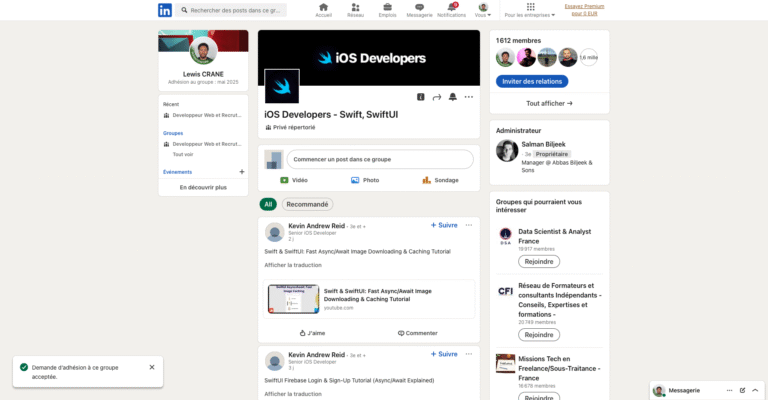Viewport: 768px width, 400px height.
Task: Open the Réseau network icon
Action: tap(355, 10)
